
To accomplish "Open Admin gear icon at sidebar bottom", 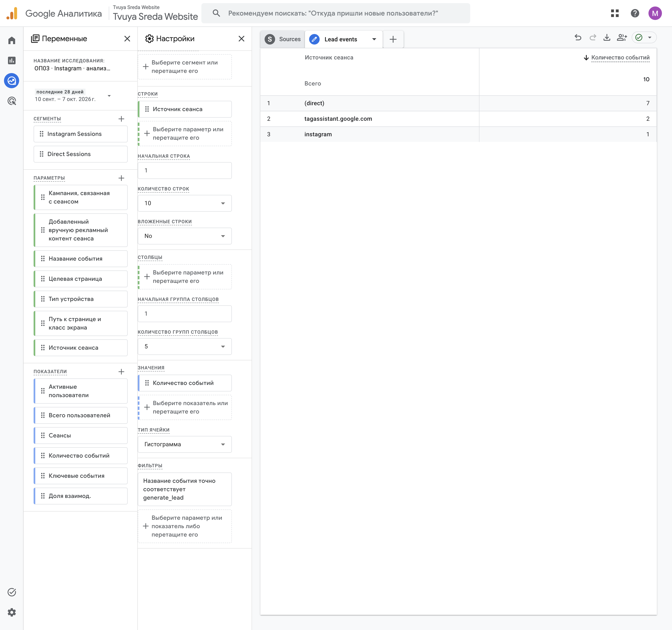I will [x=12, y=612].
